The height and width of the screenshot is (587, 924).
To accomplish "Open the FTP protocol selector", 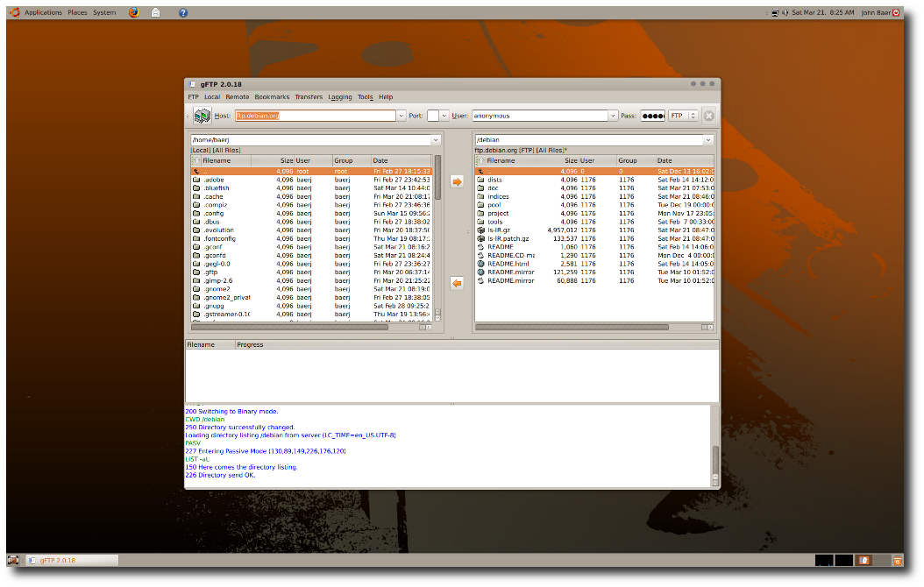I will click(x=683, y=116).
